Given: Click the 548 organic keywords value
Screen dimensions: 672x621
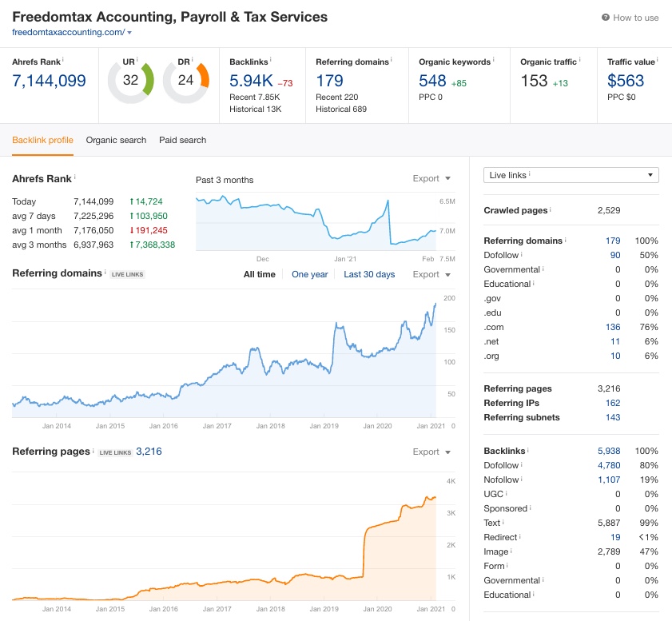Looking at the screenshot, I should click(432, 81).
